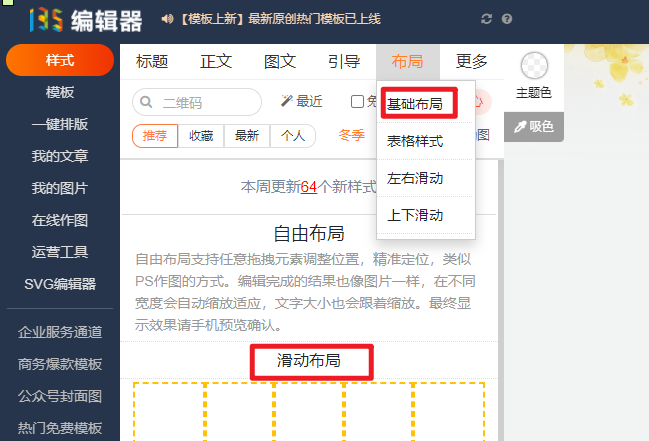
Task: Click the 滑动布局 section title
Action: 309,360
